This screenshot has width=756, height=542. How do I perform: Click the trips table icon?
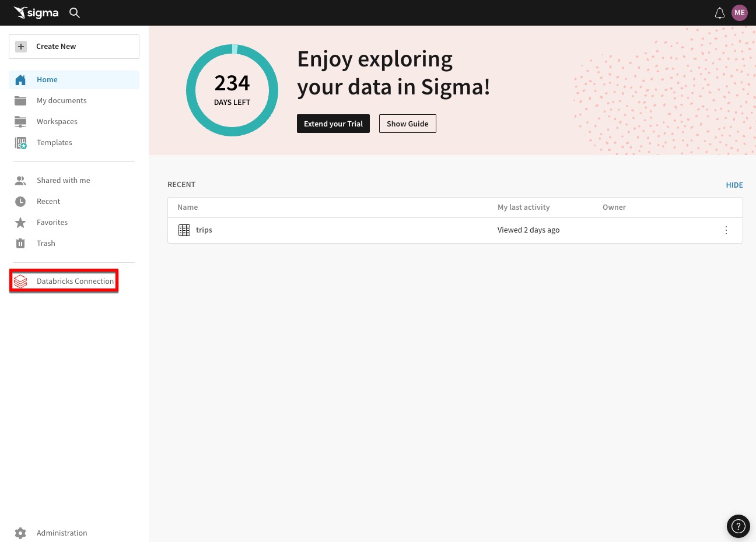tap(184, 230)
